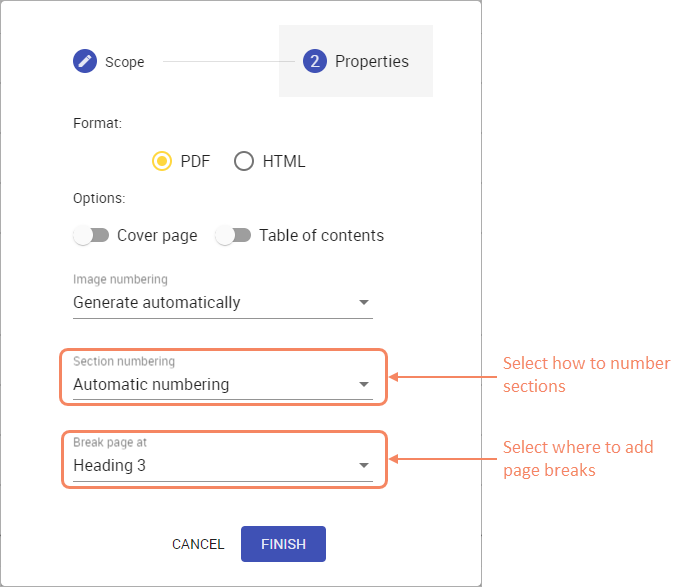Enable the Cover page toggle switch
The width and height of the screenshot is (694, 587).
coord(91,236)
